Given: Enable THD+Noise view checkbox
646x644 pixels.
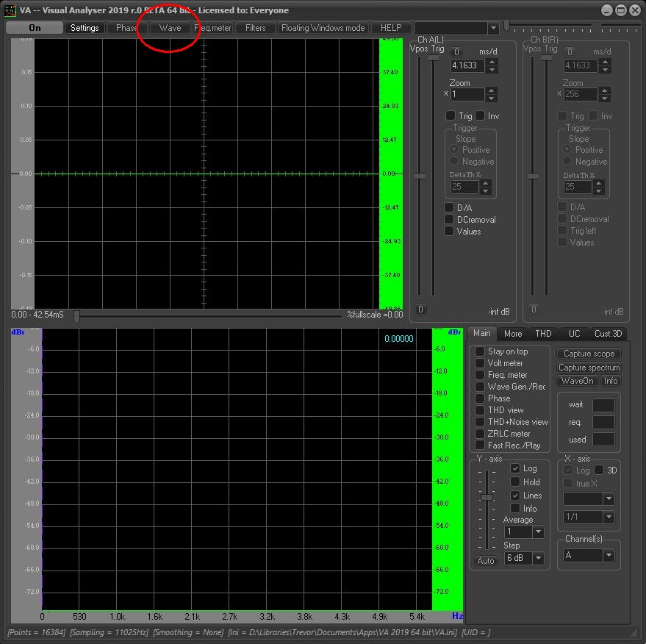Looking at the screenshot, I should point(480,422).
